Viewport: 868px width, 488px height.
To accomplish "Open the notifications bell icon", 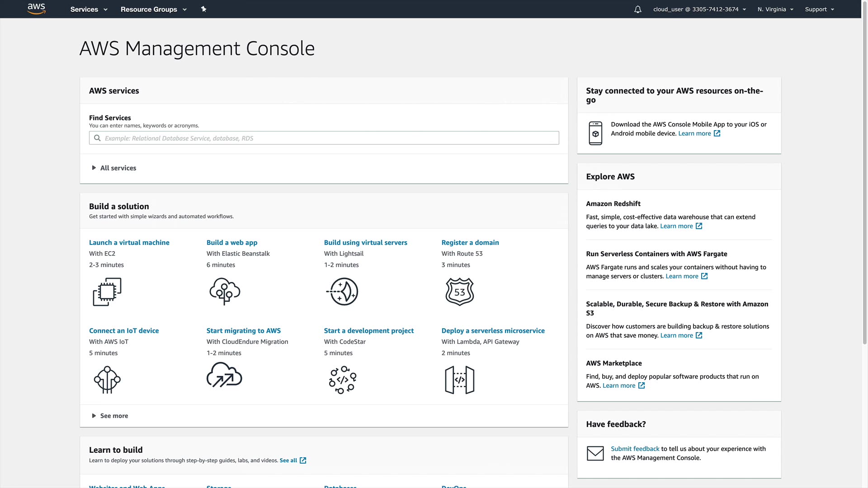I will tap(637, 9).
